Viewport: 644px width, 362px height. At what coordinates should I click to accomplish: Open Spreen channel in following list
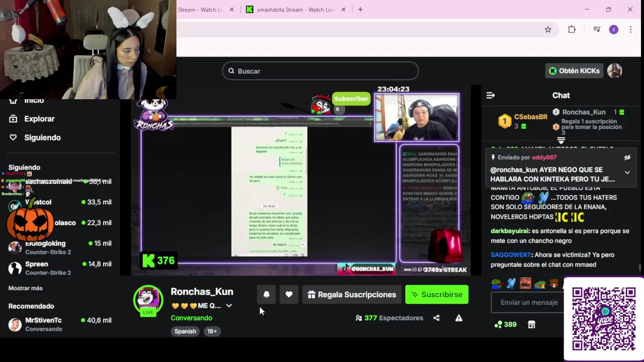pyautogui.click(x=60, y=268)
